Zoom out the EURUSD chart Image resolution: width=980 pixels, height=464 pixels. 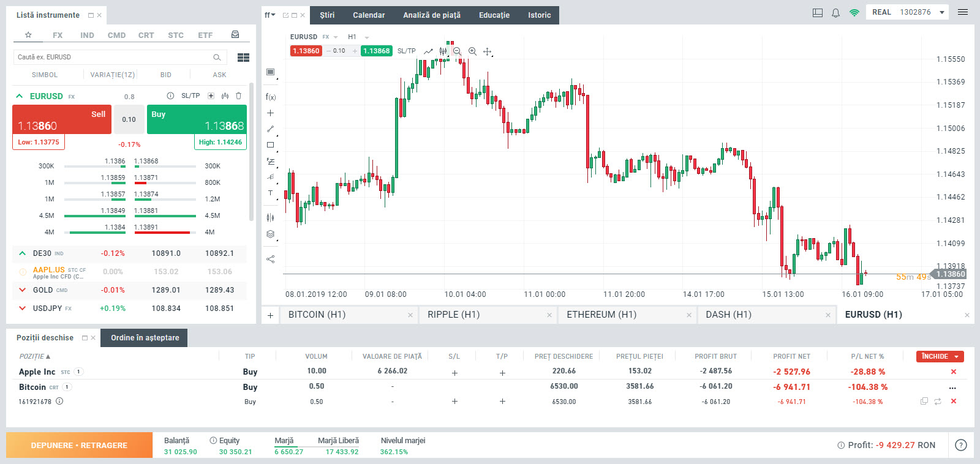[457, 51]
